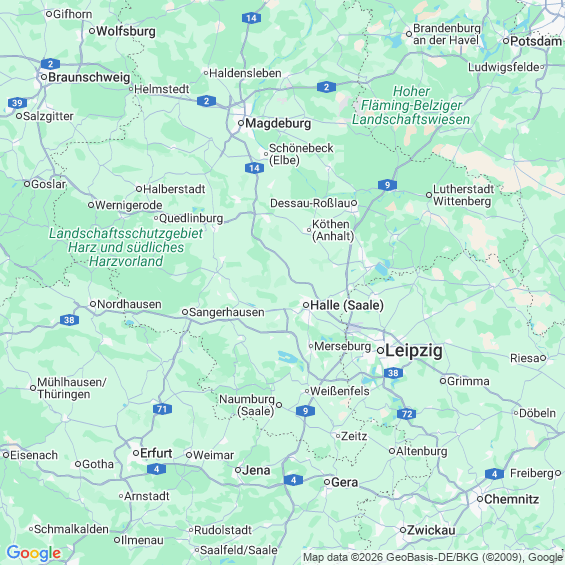Select the Chemnitz city marker
The image size is (565, 565).
[480, 499]
